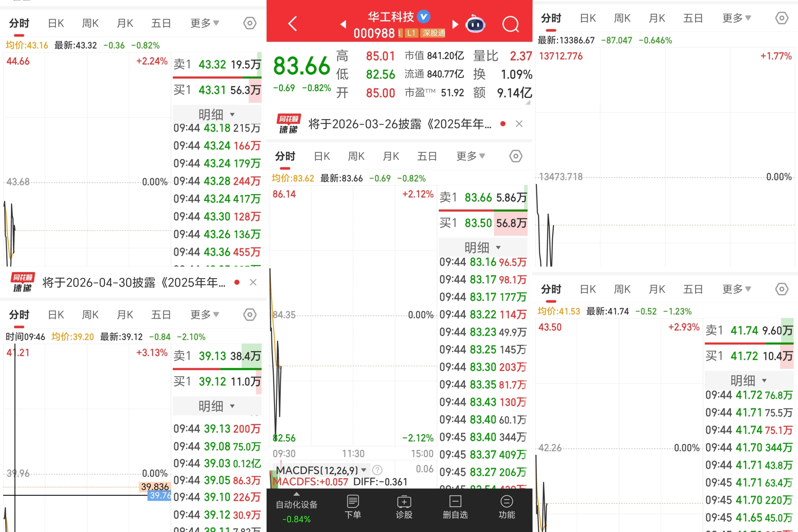
Task: Open the robot AI assistant icon
Action: [475, 24]
